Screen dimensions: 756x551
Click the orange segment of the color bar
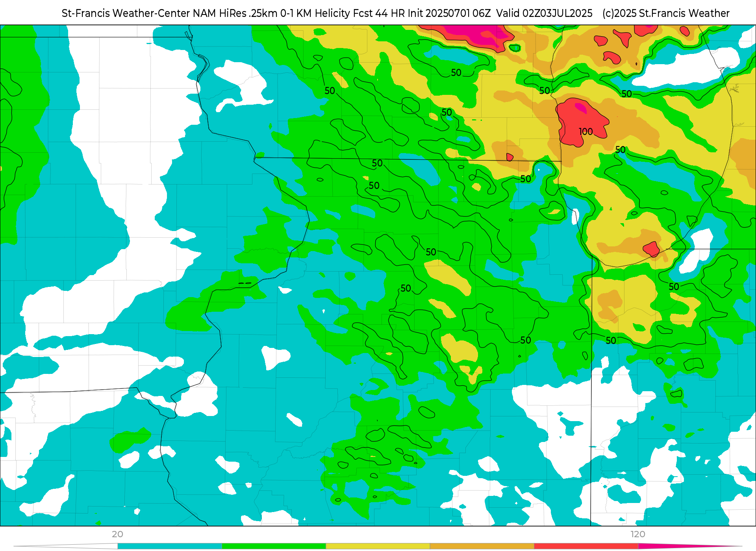pos(482,546)
